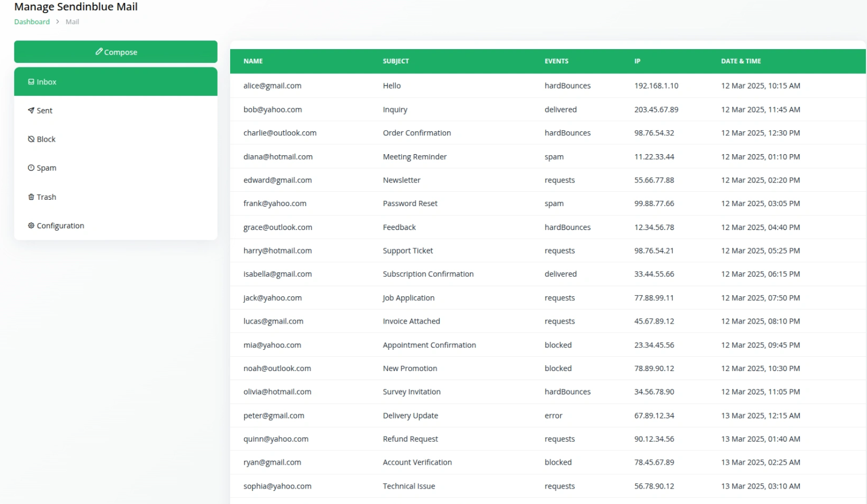This screenshot has height=504, width=867.
Task: Open the Inbox folder
Action: click(115, 82)
